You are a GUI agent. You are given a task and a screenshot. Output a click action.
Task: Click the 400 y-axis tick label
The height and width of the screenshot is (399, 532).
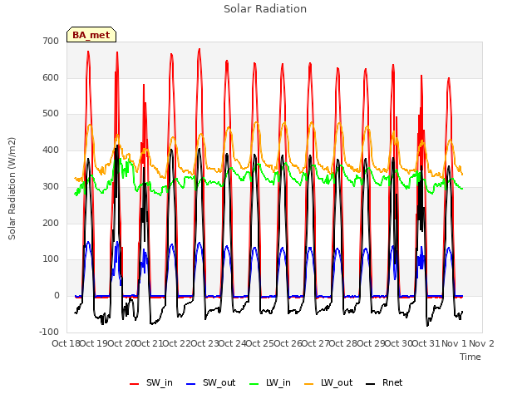(51, 150)
